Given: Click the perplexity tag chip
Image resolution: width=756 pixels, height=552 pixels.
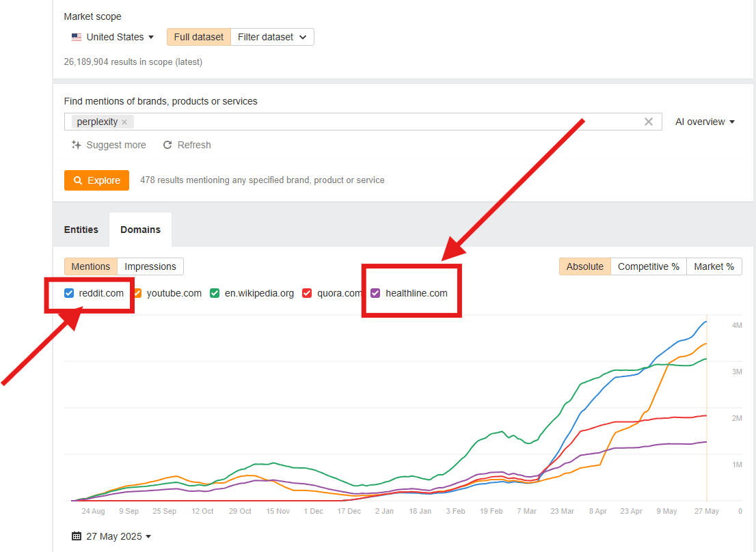Looking at the screenshot, I should point(103,122).
